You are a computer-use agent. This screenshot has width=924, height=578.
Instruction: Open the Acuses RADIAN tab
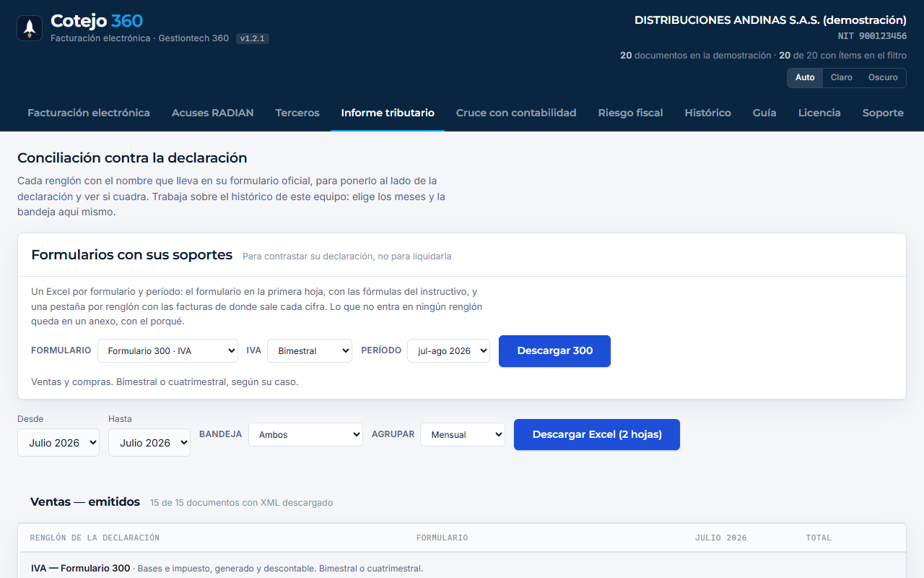(x=212, y=113)
